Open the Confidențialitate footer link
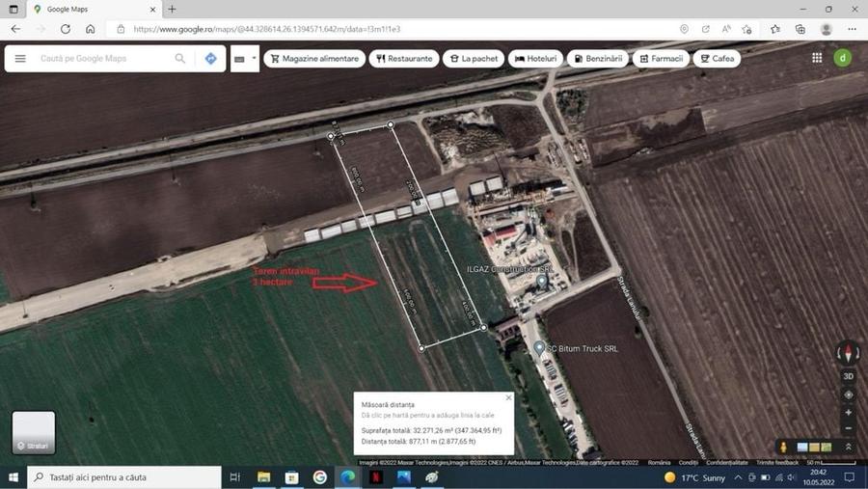The width and height of the screenshot is (868, 489). click(x=727, y=462)
